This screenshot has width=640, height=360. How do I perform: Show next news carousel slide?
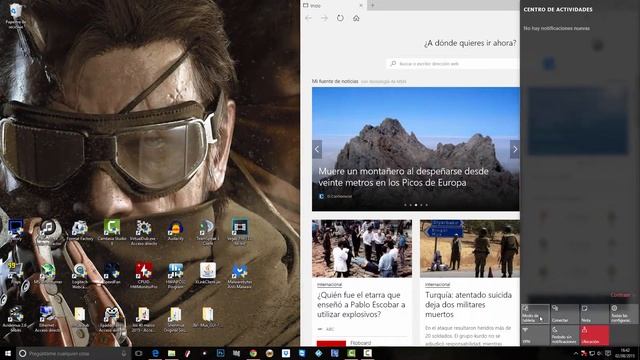pos(515,149)
